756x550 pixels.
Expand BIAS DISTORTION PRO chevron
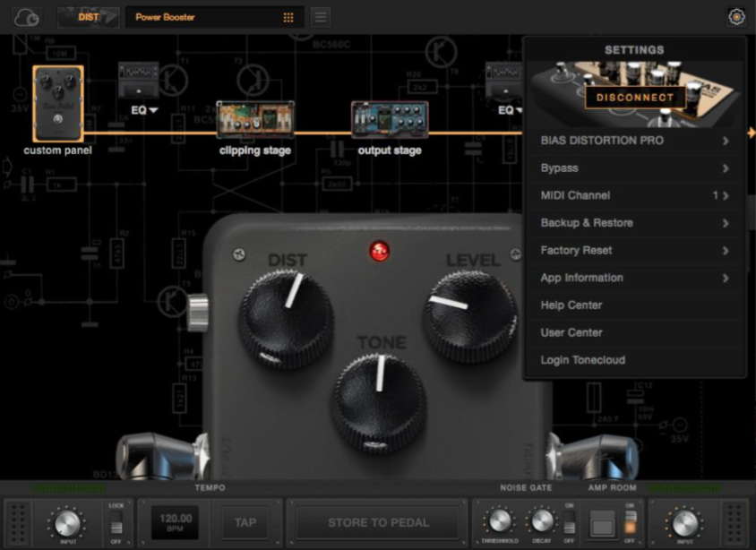pos(726,141)
